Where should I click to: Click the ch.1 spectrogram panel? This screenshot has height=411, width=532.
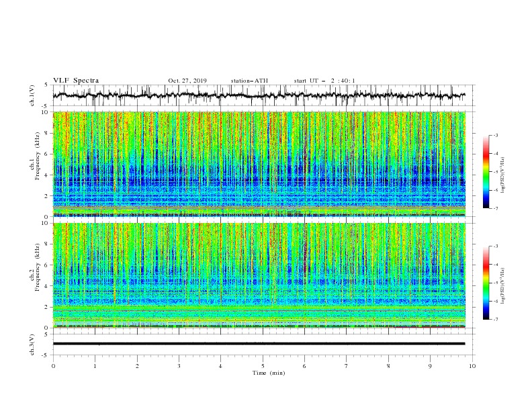(259, 164)
